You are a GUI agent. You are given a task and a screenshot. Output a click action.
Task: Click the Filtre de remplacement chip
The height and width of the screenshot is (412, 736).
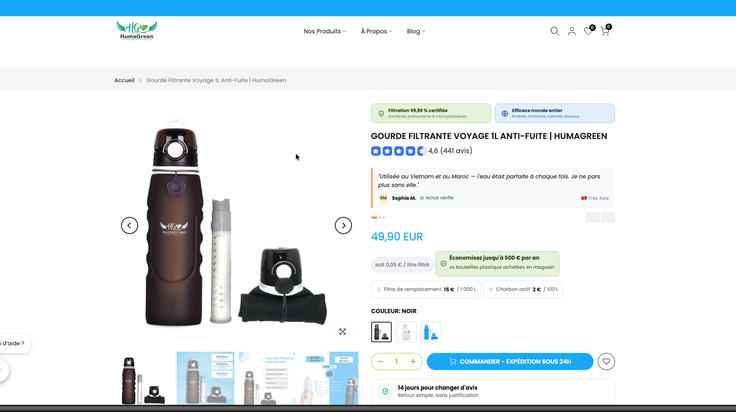click(x=426, y=290)
